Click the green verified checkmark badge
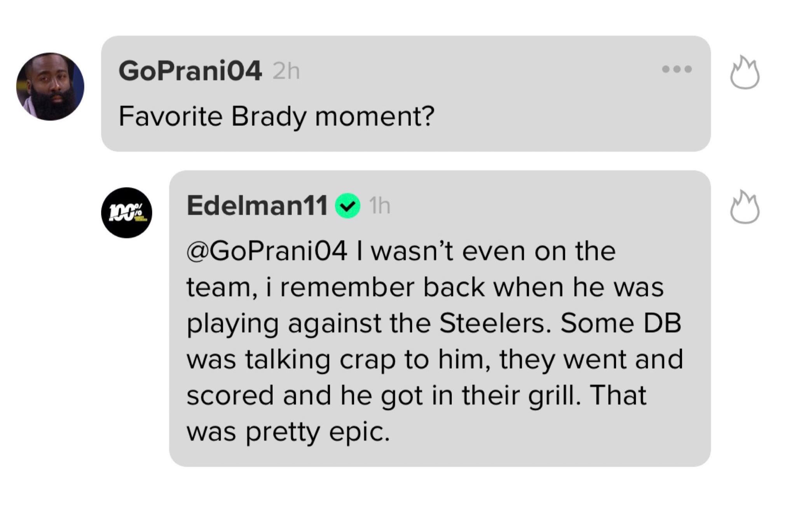Image resolution: width=796 pixels, height=532 pixels. point(347,206)
